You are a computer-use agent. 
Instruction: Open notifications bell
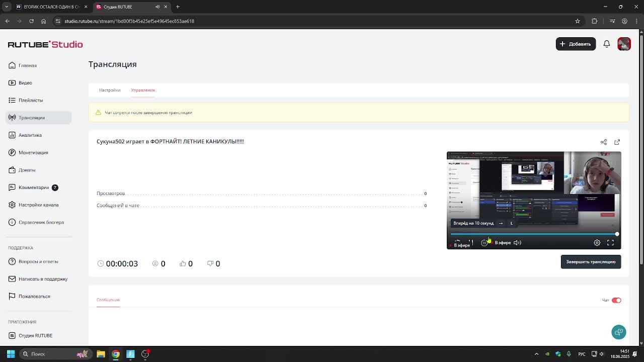[x=607, y=44]
